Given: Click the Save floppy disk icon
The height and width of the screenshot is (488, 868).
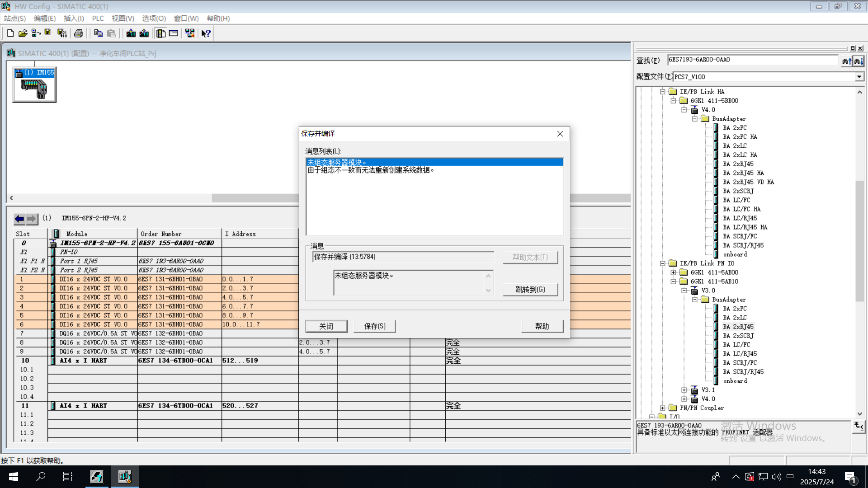Looking at the screenshot, I should [47, 33].
